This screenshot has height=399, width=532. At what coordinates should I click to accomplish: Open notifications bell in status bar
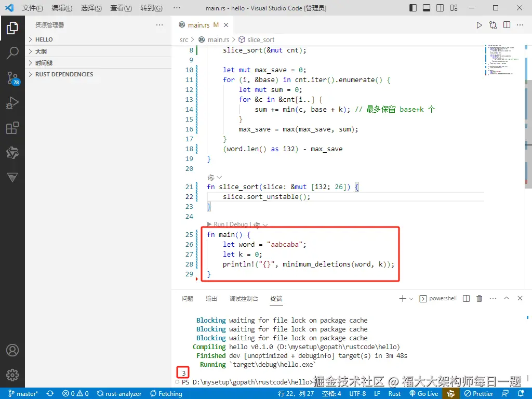click(521, 394)
